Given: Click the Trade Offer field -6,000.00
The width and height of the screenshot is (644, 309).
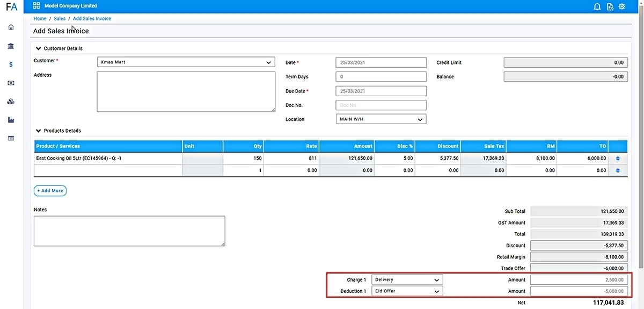Looking at the screenshot, I should 579,268.
